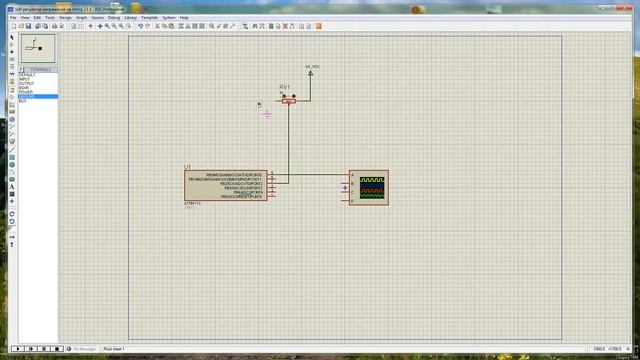The height and width of the screenshot is (360, 640).
Task: Click the Redo arrow icon
Action: click(x=147, y=26)
